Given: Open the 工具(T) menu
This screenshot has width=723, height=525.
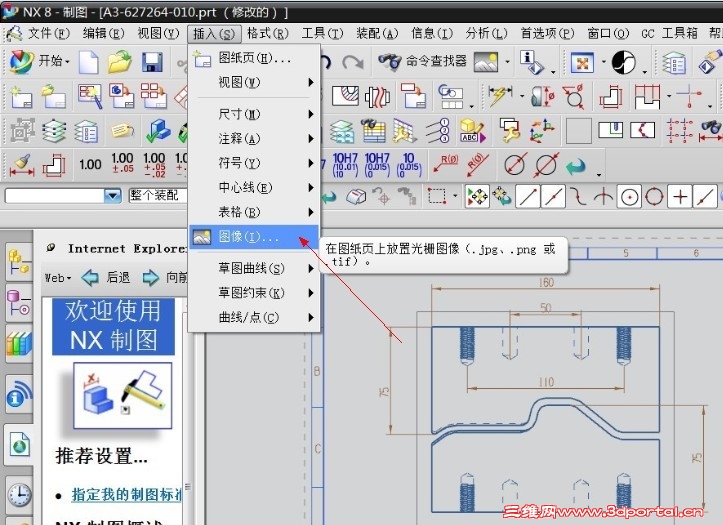Looking at the screenshot, I should [x=322, y=33].
